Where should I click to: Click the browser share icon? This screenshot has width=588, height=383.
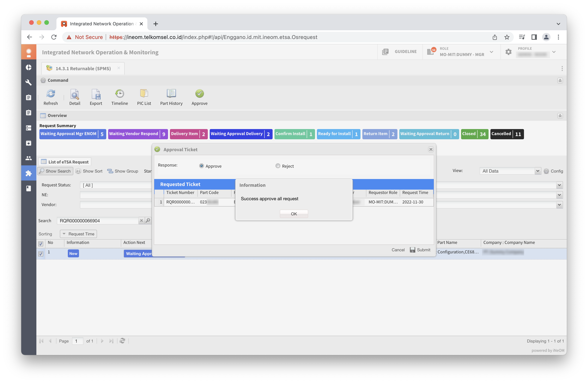tap(495, 37)
